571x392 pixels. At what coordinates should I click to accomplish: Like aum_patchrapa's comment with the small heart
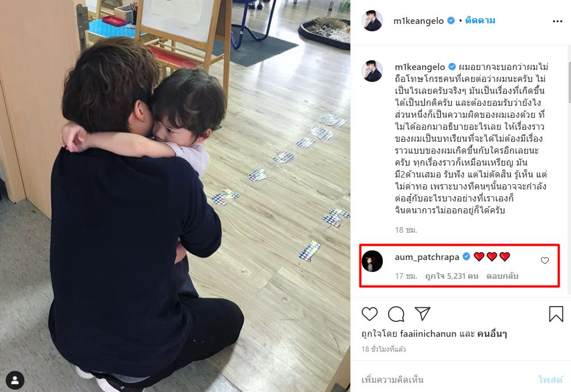pos(544,260)
